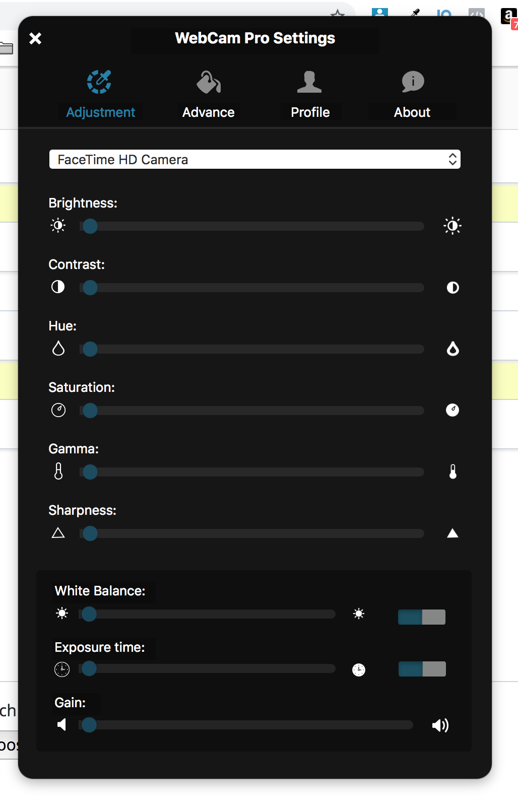Toggle the Exposure time auto switch
This screenshot has width=518, height=812.
coord(422,669)
